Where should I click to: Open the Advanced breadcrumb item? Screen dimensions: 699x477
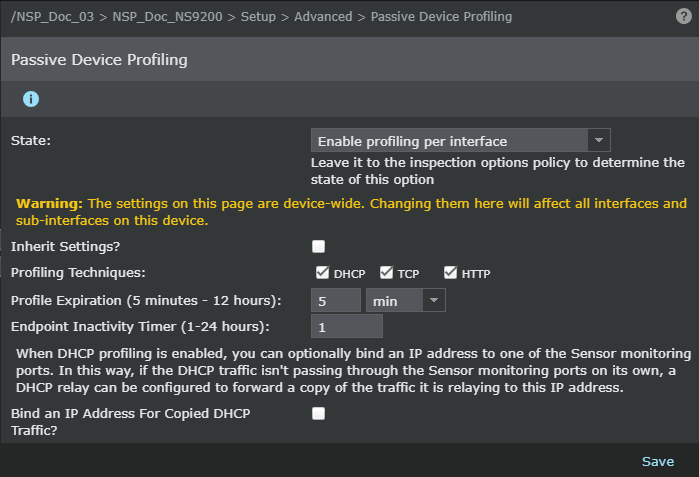point(323,16)
